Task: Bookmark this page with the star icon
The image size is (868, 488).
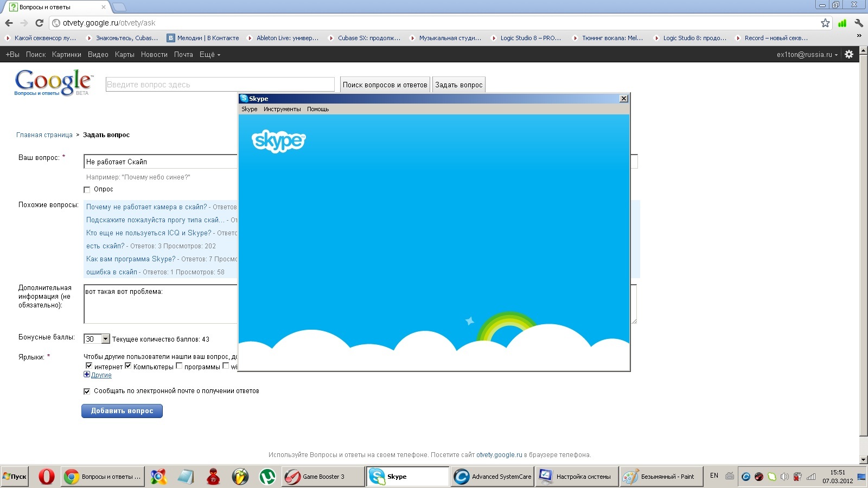Action: pyautogui.click(x=825, y=23)
